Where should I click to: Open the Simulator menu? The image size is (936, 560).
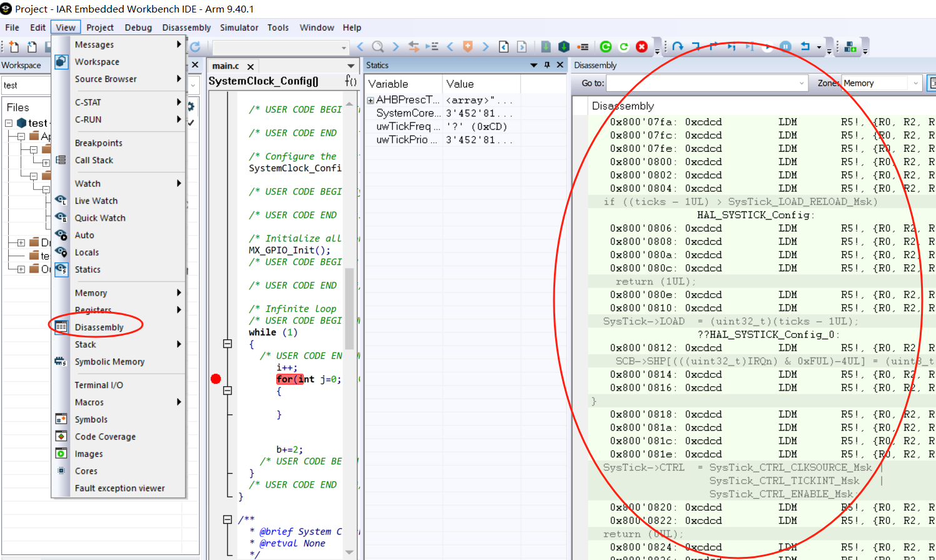(x=239, y=27)
